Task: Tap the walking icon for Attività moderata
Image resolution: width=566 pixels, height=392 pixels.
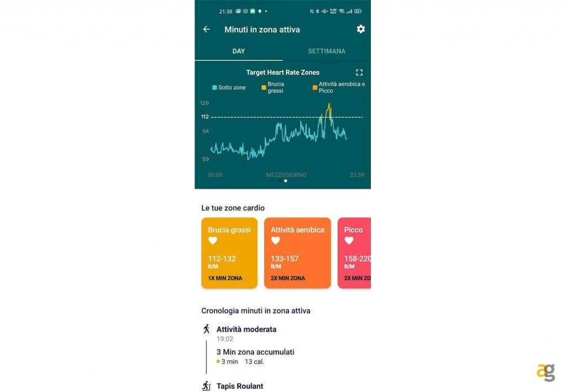Action: click(x=206, y=329)
